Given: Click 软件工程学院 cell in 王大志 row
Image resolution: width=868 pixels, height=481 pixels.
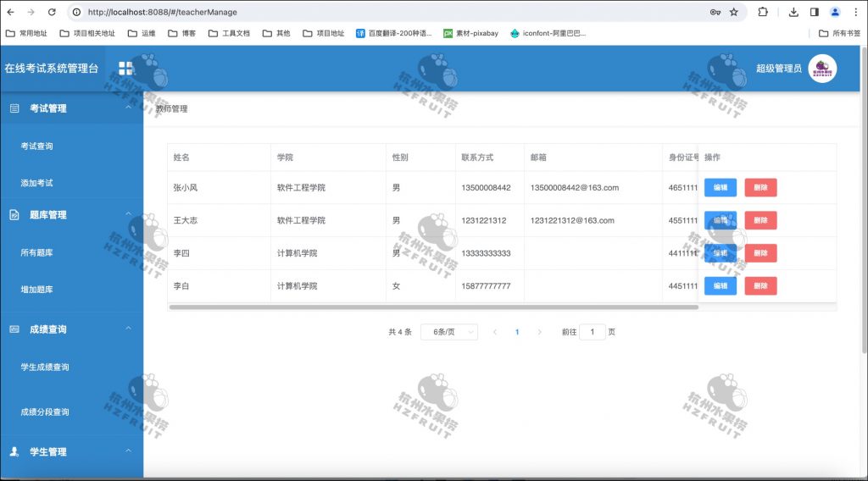Looking at the screenshot, I should point(301,220).
